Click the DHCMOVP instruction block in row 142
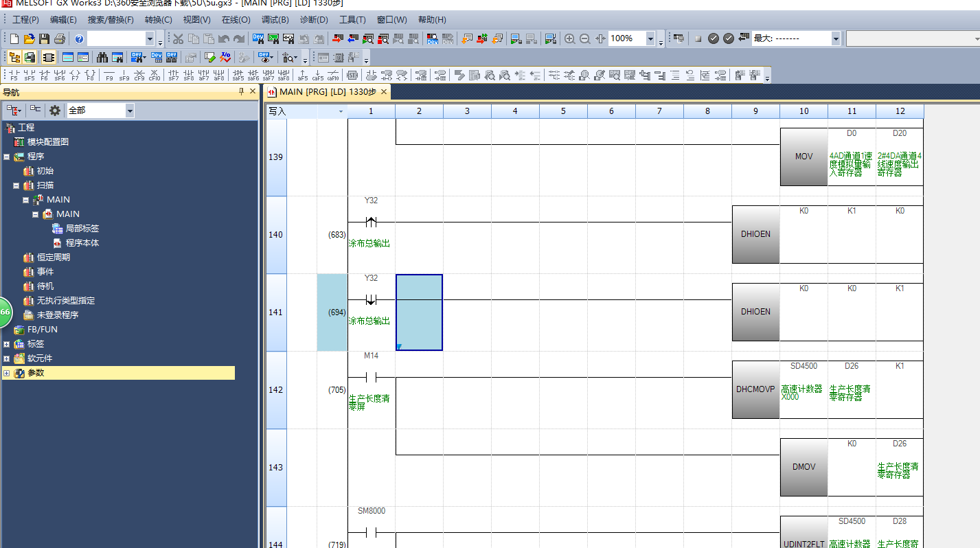Image resolution: width=980 pixels, height=548 pixels. pos(755,389)
